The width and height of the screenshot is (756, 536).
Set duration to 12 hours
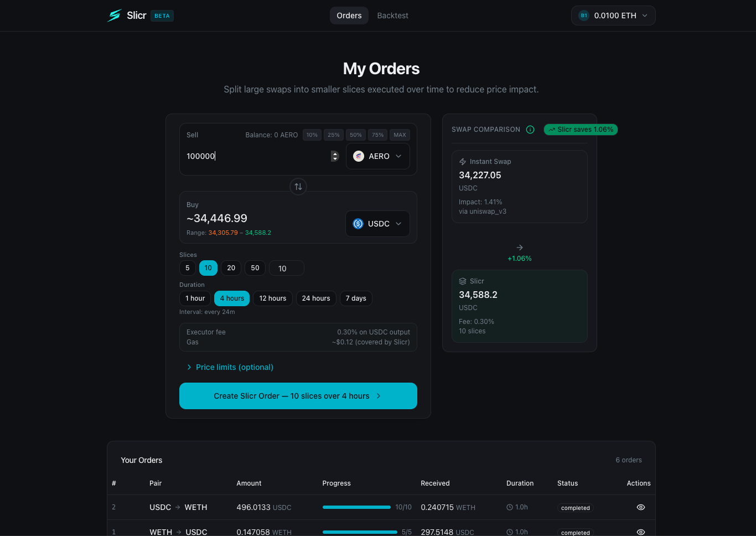[x=273, y=298]
